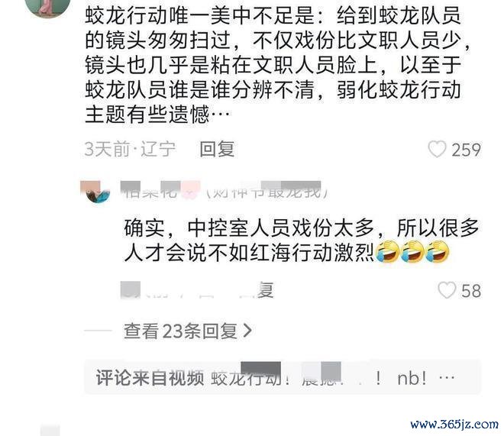Click the 3天前·辽宁 timestamp

(x=130, y=150)
